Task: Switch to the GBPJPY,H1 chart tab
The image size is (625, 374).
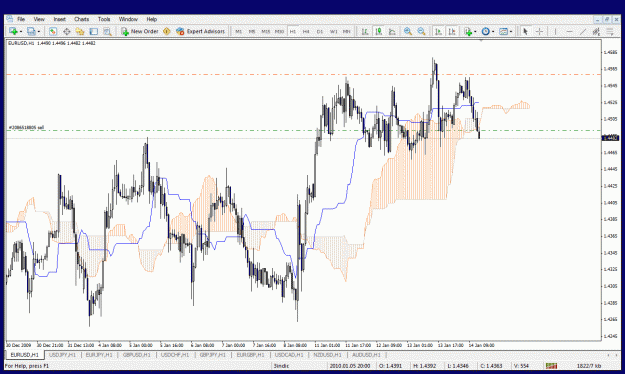Action: click(x=213, y=355)
